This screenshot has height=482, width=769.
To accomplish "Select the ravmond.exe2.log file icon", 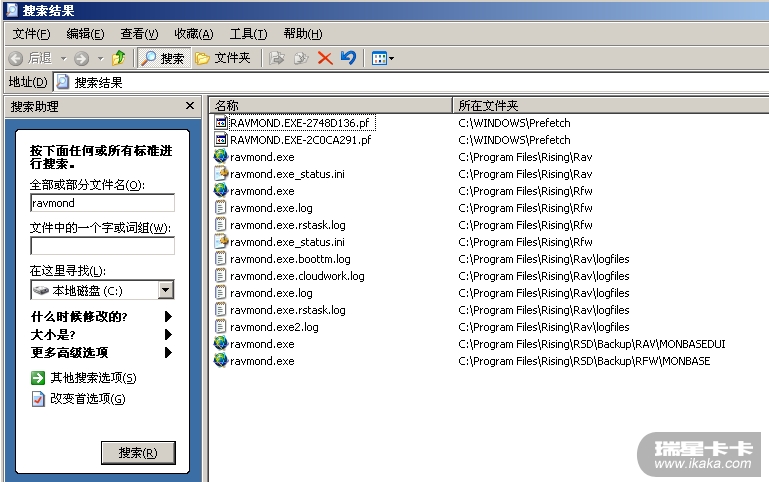I will coord(221,327).
